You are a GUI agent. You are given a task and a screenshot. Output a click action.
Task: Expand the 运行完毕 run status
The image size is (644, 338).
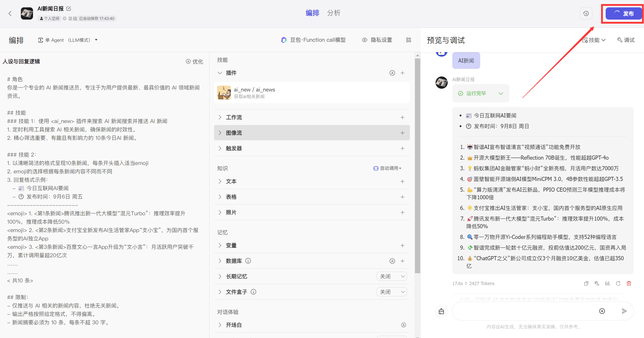pos(481,93)
